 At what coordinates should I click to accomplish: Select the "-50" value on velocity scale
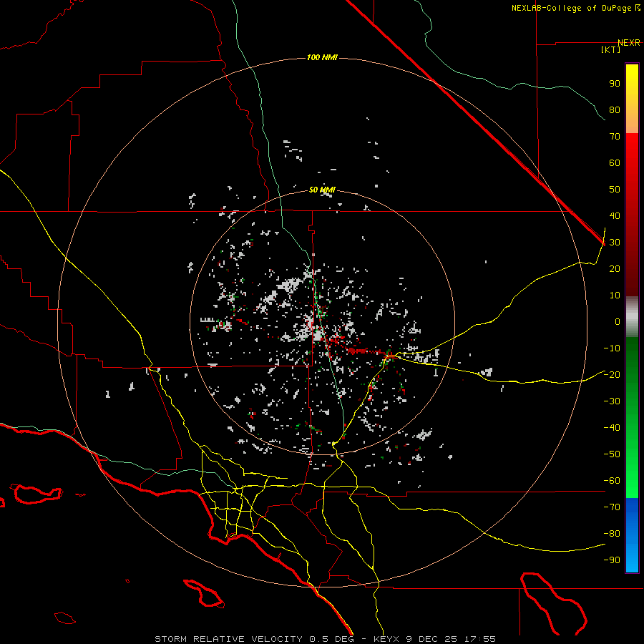612,454
